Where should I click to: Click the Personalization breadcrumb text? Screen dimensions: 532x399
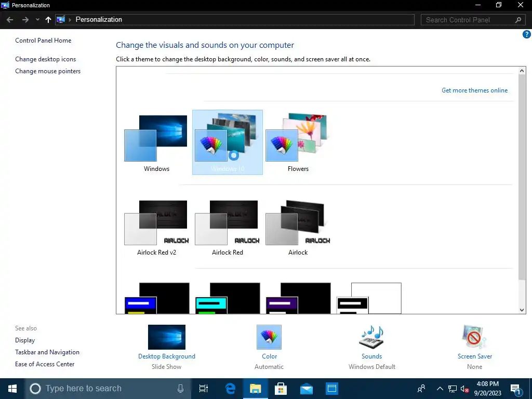coord(99,19)
